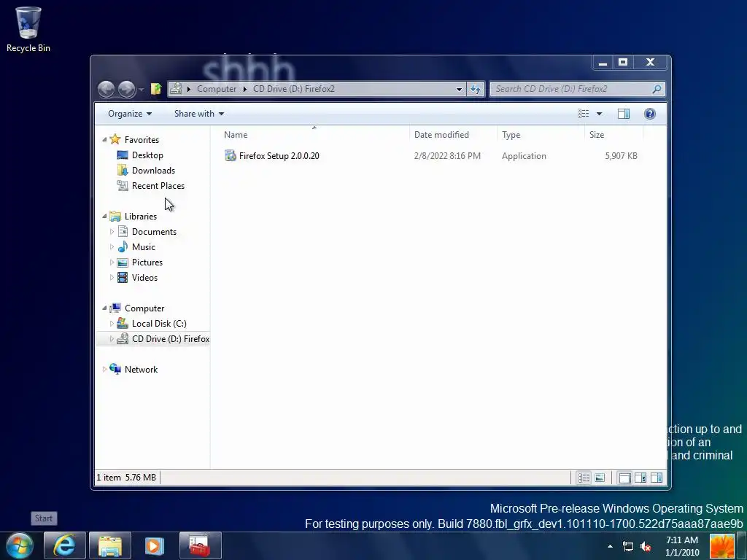Image resolution: width=747 pixels, height=560 pixels.
Task: Toggle last pane layout icon in status bar
Action: tap(657, 478)
